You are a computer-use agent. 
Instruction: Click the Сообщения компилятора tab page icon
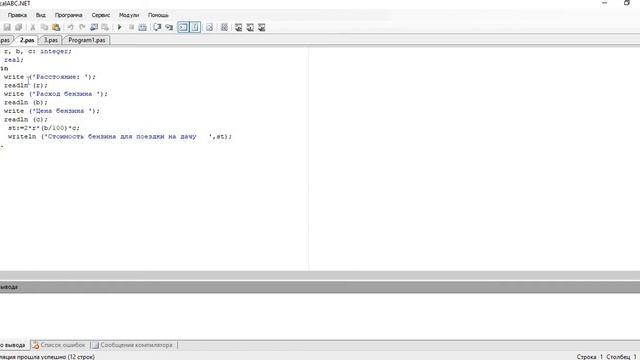(x=96, y=345)
